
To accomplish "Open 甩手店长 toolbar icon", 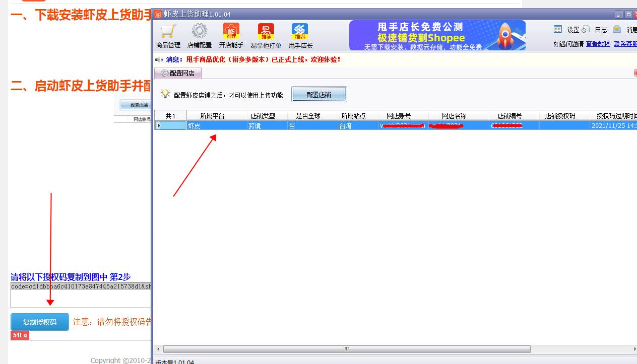I will [300, 36].
